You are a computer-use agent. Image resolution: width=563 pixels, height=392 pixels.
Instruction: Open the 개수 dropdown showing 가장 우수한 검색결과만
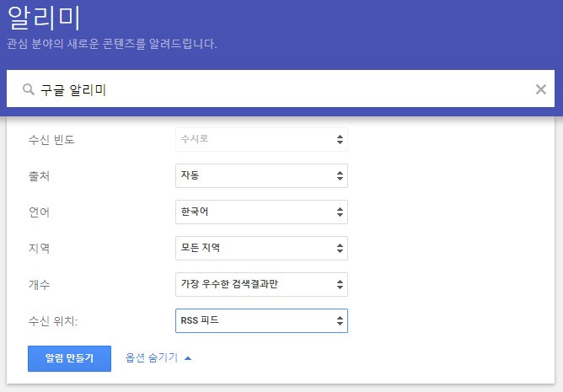coord(261,285)
